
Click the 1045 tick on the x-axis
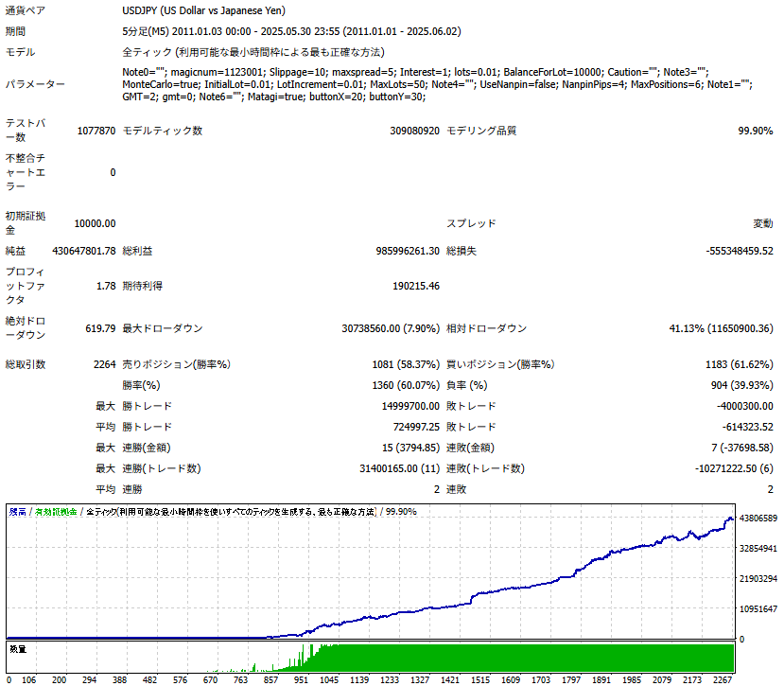(329, 680)
